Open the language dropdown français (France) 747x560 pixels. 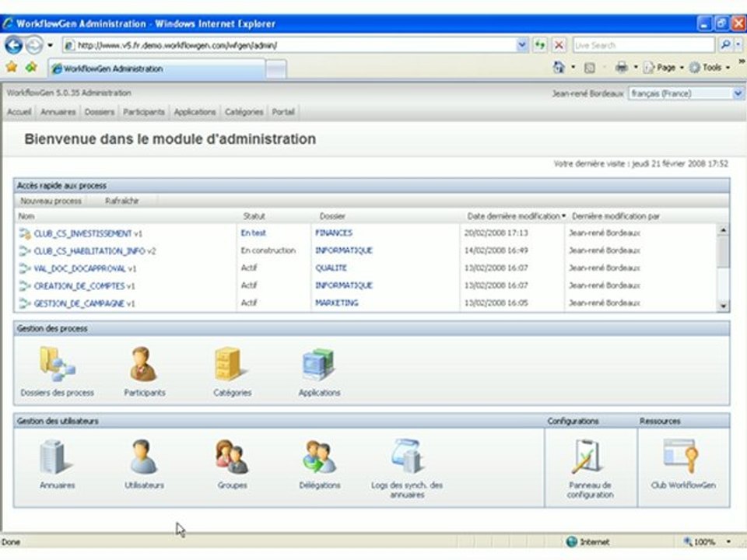tap(686, 93)
